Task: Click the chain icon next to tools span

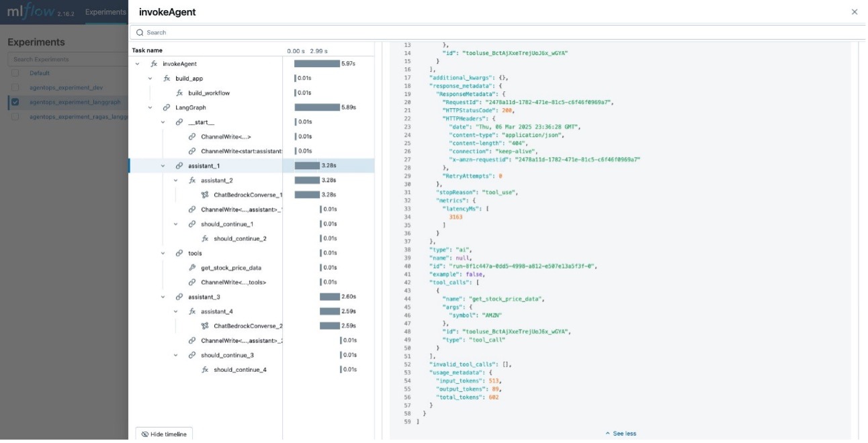Action: 179,253
